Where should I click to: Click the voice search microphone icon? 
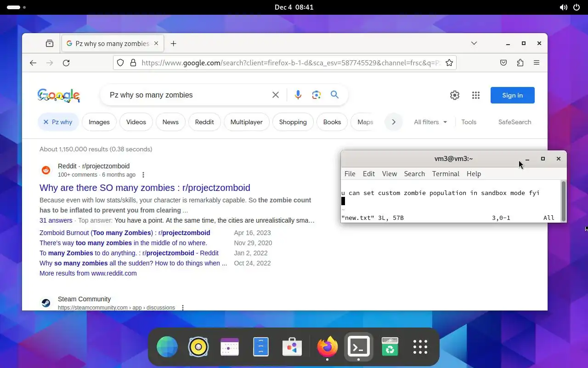298,95
